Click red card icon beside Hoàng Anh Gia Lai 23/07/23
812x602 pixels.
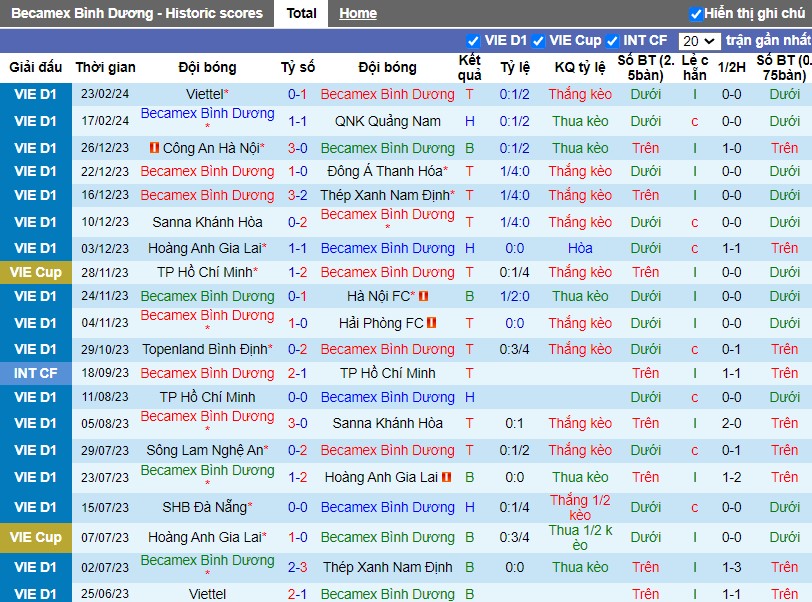click(x=446, y=477)
